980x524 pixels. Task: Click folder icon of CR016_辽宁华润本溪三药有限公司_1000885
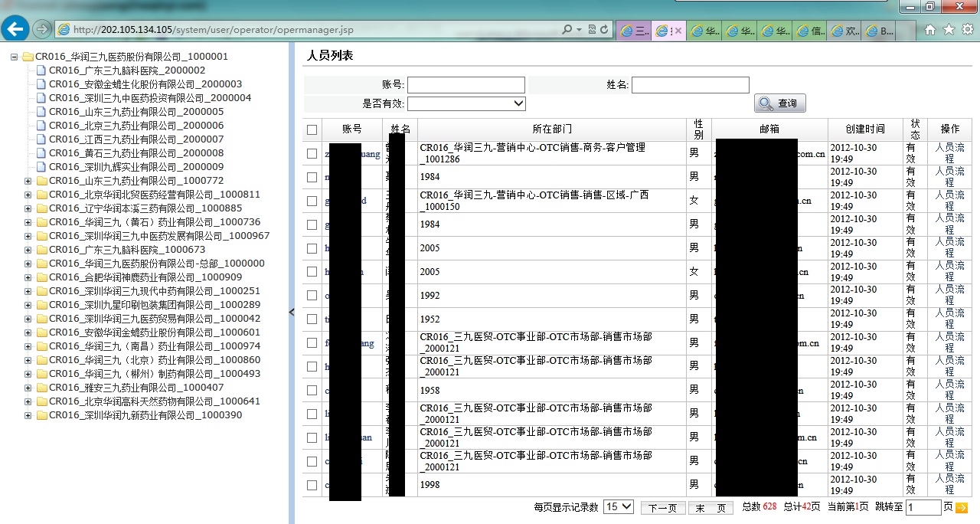[x=41, y=208]
